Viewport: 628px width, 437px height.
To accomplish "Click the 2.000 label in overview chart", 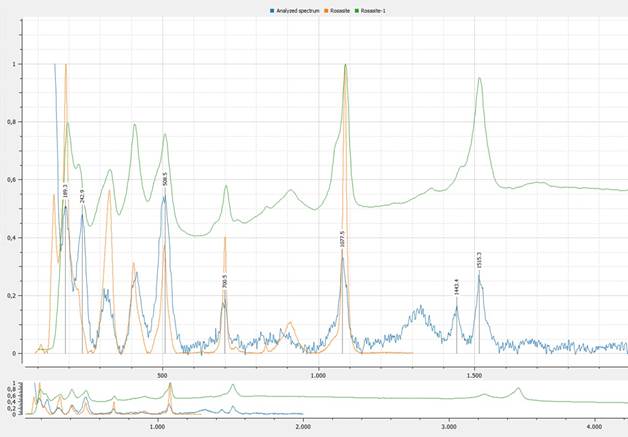I will click(303, 427).
